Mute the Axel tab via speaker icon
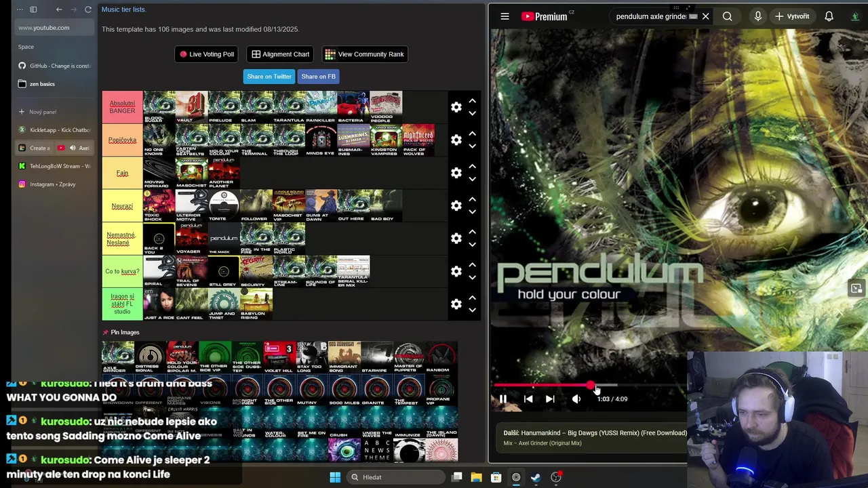This screenshot has height=488, width=868. pos(72,148)
